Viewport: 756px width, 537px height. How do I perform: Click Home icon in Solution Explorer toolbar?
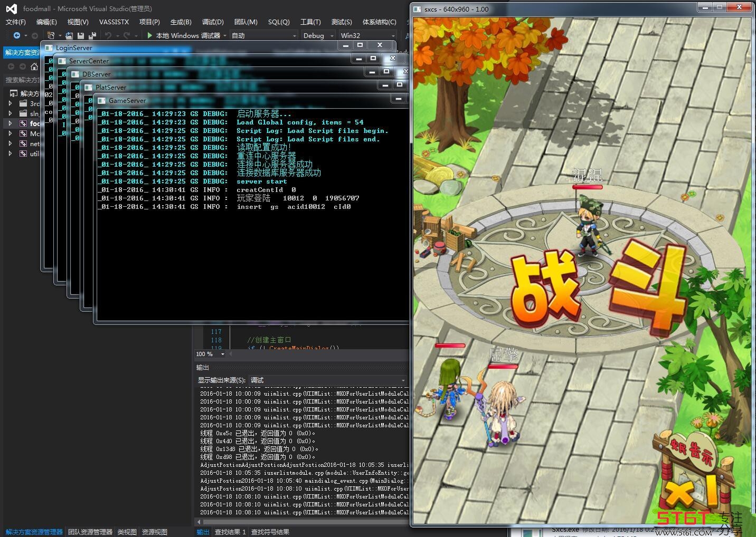coord(34,66)
